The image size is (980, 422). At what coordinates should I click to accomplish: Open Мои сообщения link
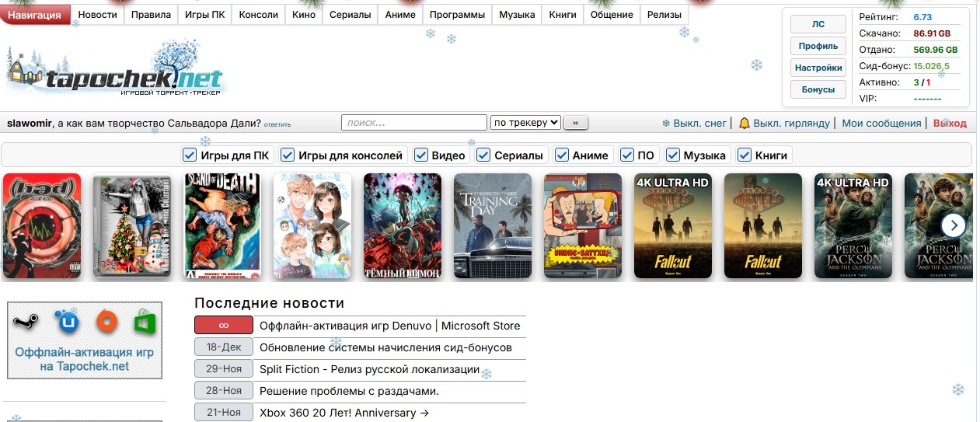coord(881,123)
